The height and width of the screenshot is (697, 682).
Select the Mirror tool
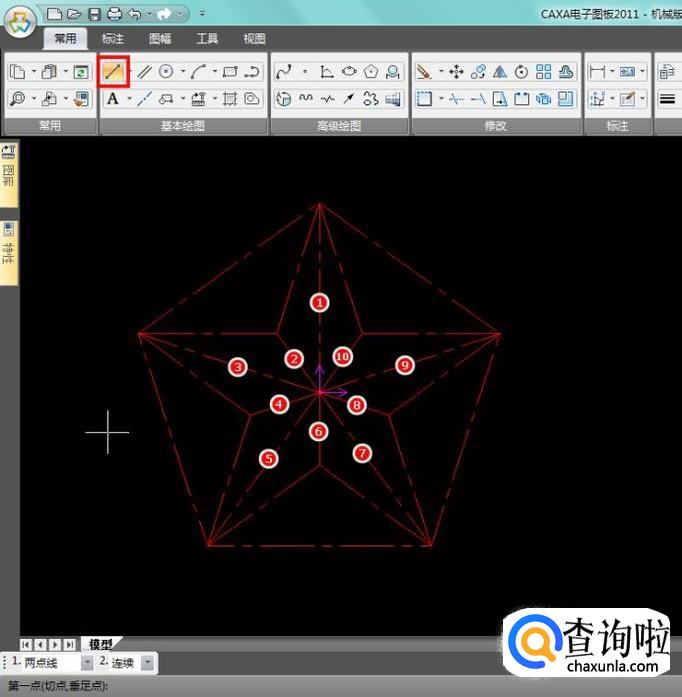tap(500, 72)
